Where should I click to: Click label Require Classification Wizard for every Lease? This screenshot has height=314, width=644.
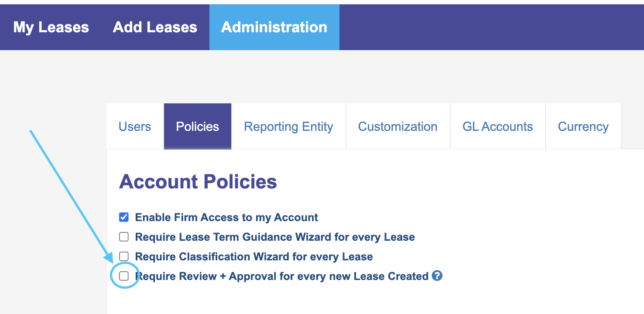(x=254, y=256)
